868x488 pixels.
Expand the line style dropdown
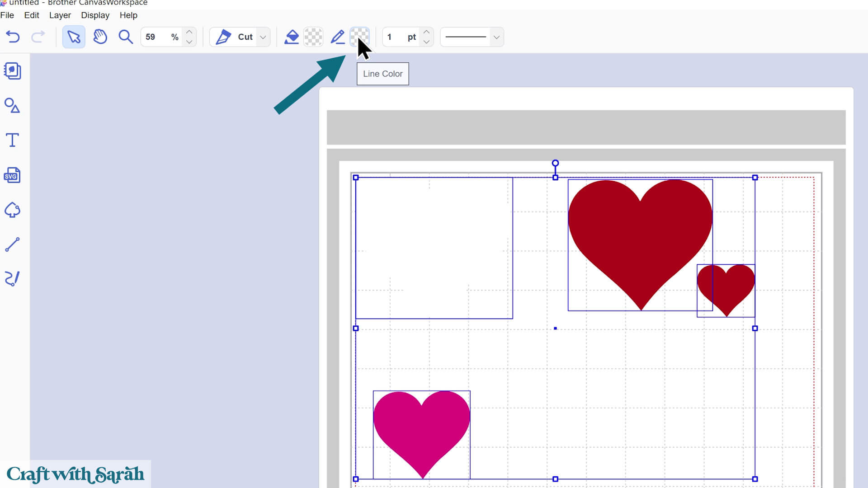(496, 37)
